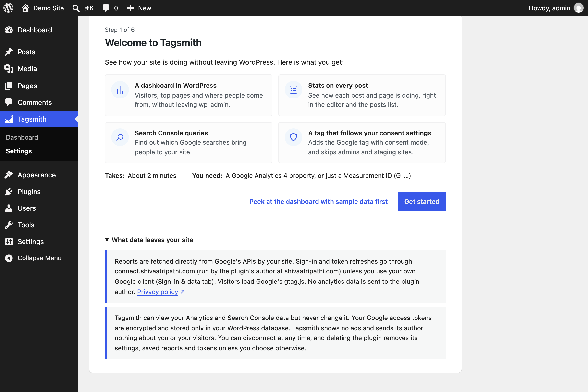The image size is (588, 392).
Task: Open Tagsmith Settings submenu item
Action: pyautogui.click(x=19, y=151)
